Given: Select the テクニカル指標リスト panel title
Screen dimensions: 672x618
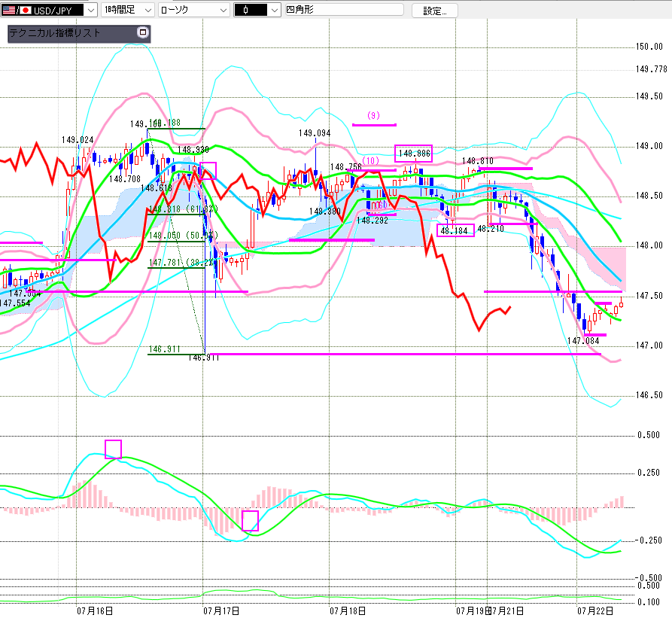Looking at the screenshot, I should (x=55, y=33).
